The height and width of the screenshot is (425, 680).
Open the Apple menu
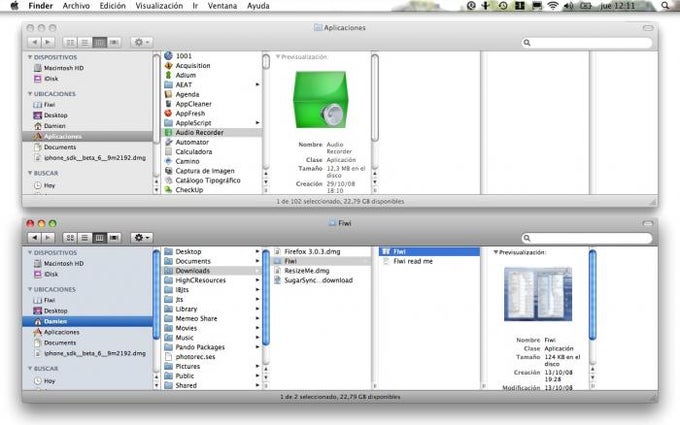(14, 6)
